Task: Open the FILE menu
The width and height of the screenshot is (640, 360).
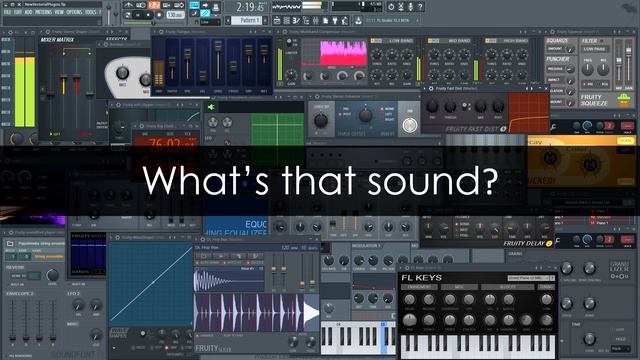Action: (7, 13)
